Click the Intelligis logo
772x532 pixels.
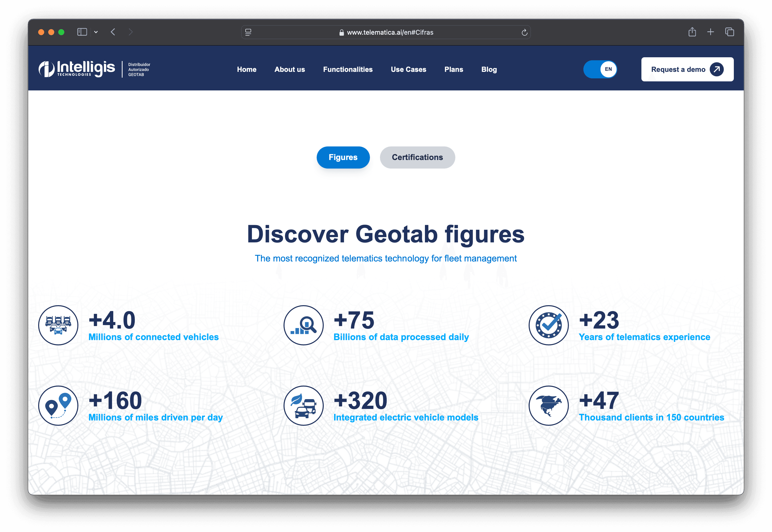[77, 69]
